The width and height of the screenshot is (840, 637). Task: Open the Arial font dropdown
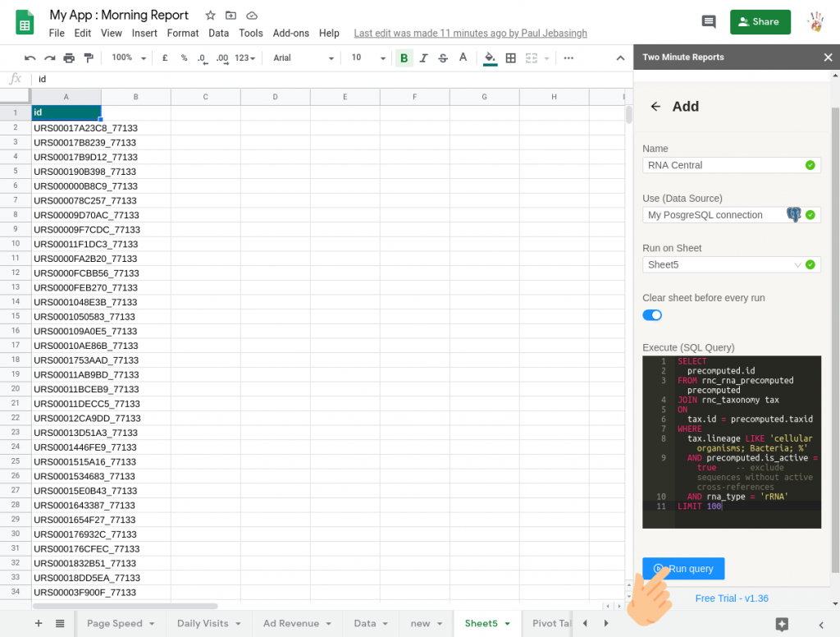coord(304,58)
